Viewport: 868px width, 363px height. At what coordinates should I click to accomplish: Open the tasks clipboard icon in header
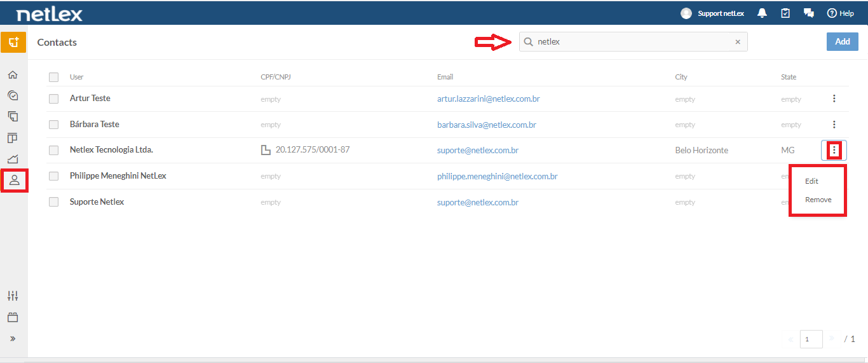coord(785,13)
